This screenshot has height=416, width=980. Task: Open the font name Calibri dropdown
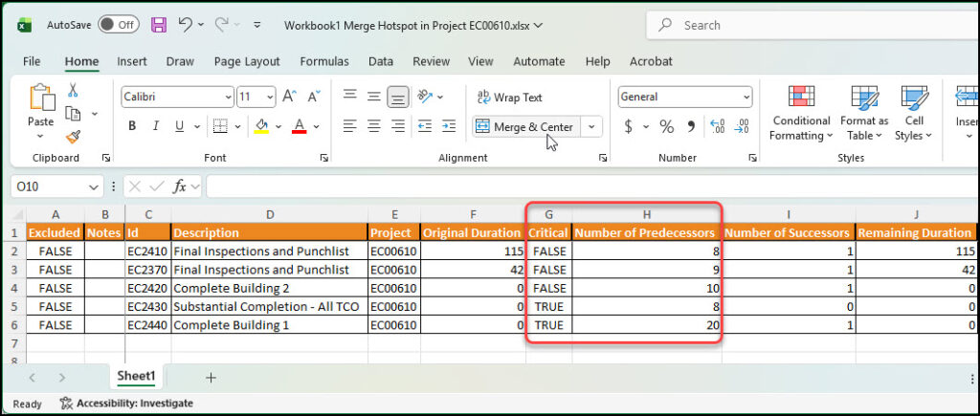(x=228, y=97)
